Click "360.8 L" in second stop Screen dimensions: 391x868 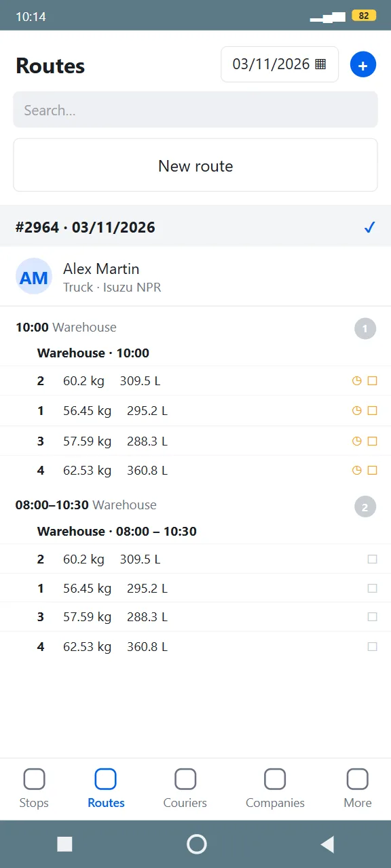147,647
